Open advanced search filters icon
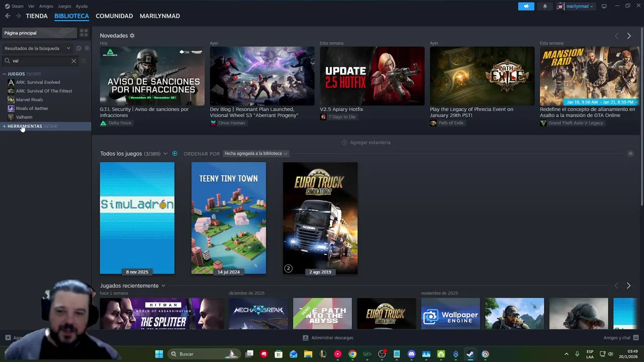Image resolution: width=644 pixels, height=362 pixels. [x=84, y=61]
